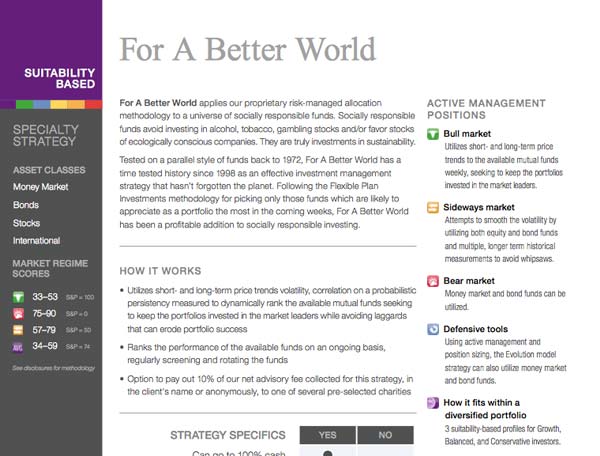Click the 'Sideways market' label
The height and width of the screenshot is (456, 600).
pyautogui.click(x=479, y=207)
